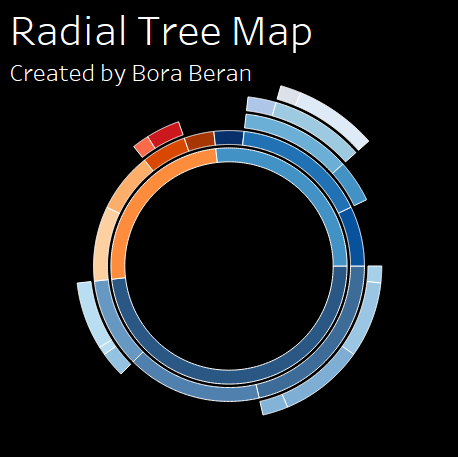The image size is (458, 457).
Task: Click the small dark navy segment at top
Action: pyautogui.click(x=229, y=138)
